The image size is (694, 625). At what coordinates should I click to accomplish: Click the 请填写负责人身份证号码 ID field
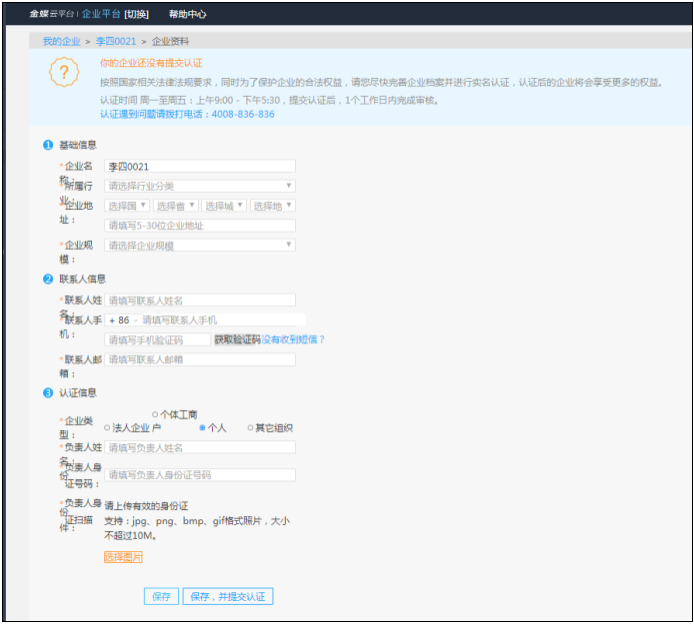pos(200,475)
